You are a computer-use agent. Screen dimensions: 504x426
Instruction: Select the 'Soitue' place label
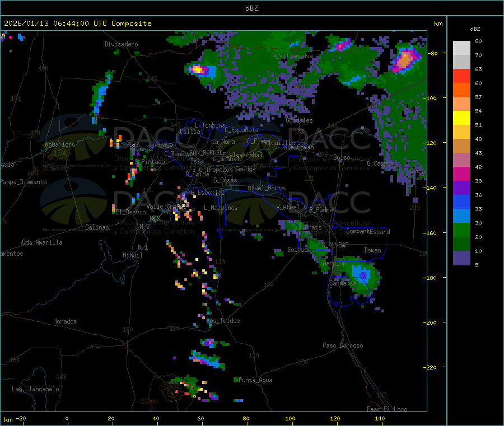298,250
